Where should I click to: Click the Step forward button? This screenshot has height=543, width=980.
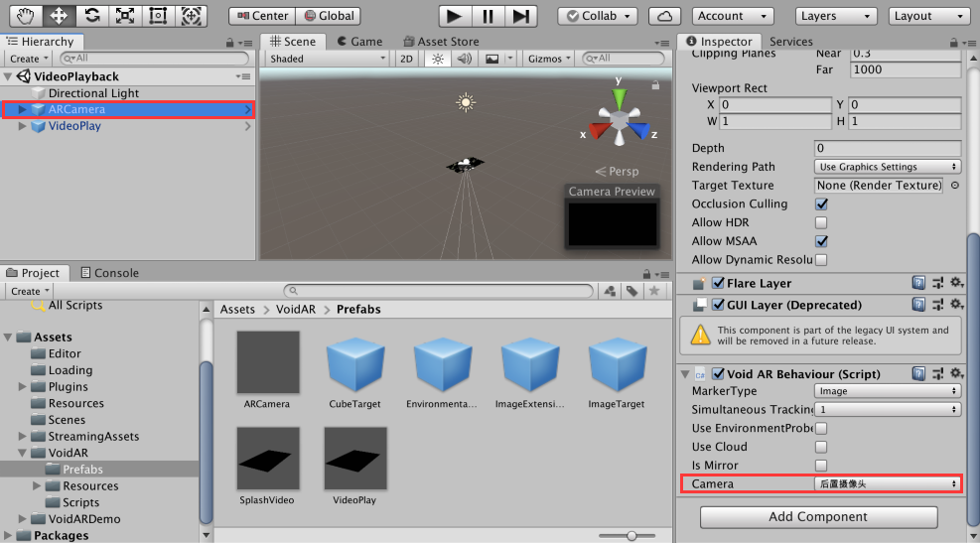[519, 16]
